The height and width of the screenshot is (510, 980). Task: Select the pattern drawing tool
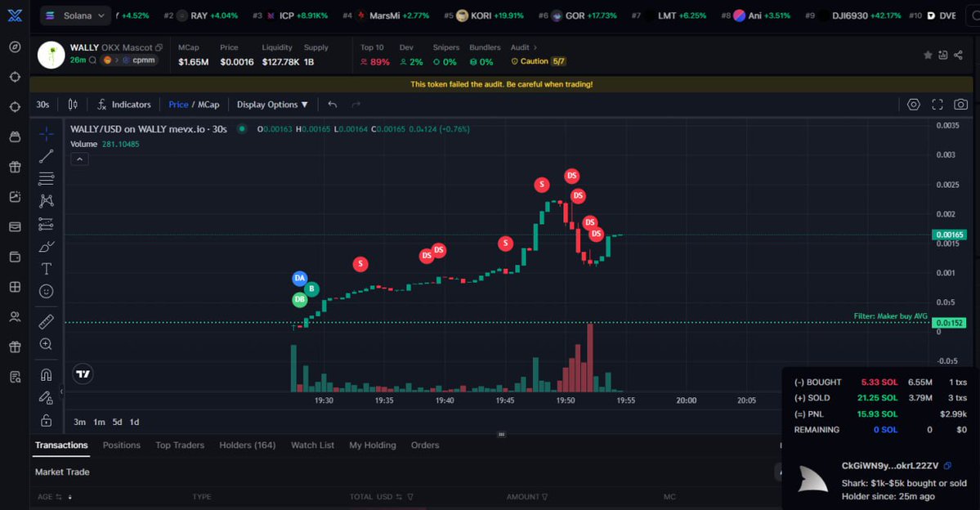tap(47, 201)
